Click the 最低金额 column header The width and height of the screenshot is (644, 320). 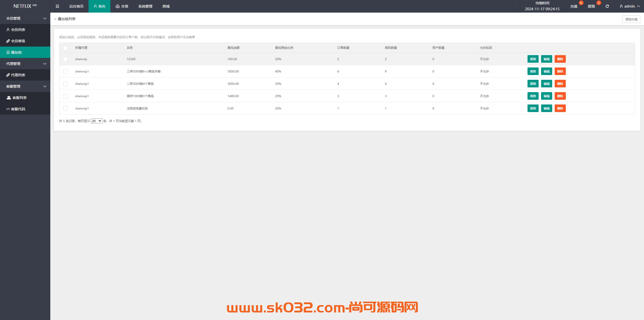point(233,48)
